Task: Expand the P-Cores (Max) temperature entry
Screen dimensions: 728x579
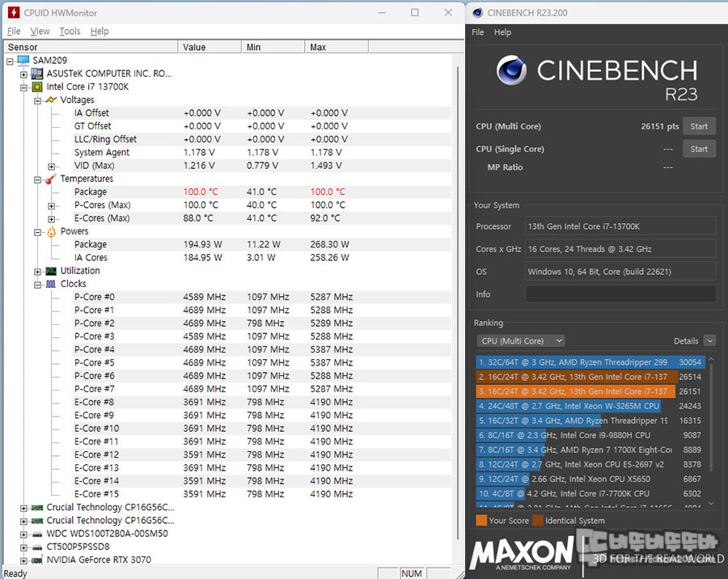Action: pos(52,205)
